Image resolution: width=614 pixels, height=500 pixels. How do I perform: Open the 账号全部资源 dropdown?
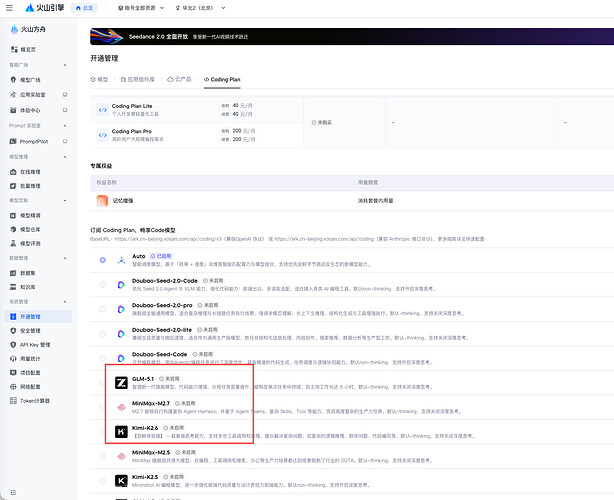point(141,8)
